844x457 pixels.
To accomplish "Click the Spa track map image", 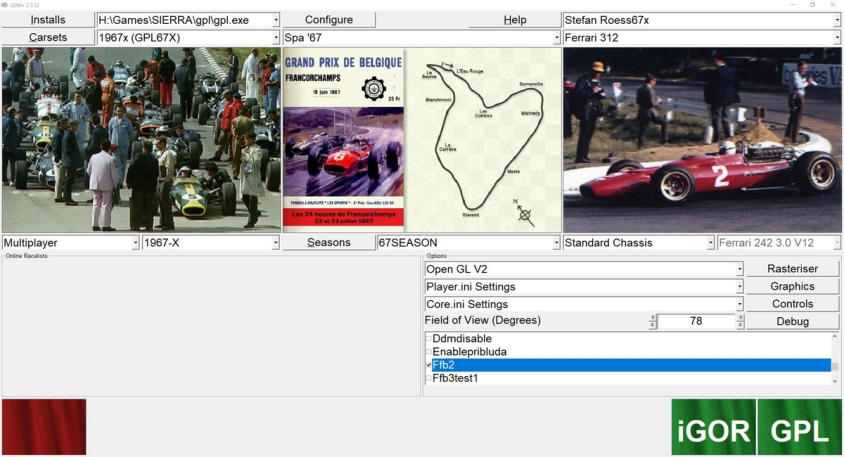I will (484, 140).
